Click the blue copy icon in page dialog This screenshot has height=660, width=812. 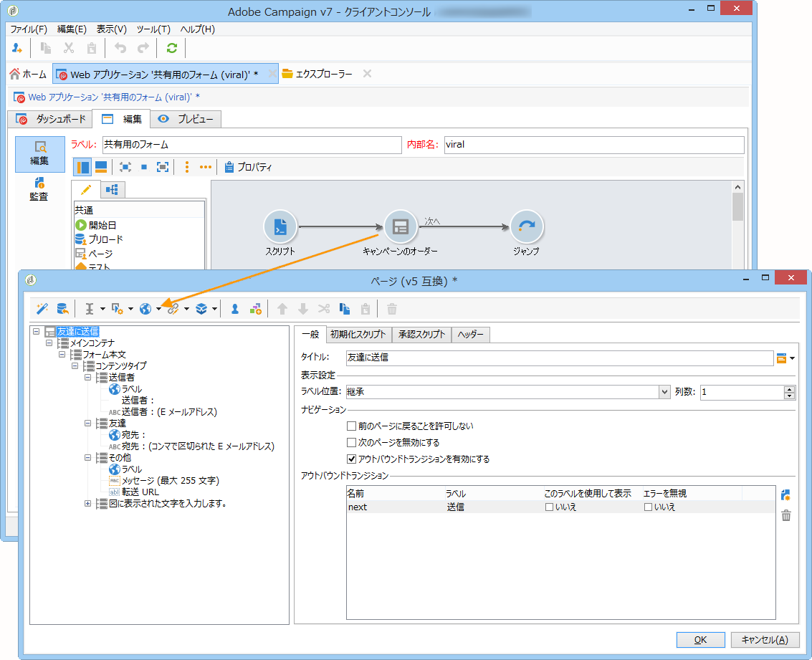point(345,309)
